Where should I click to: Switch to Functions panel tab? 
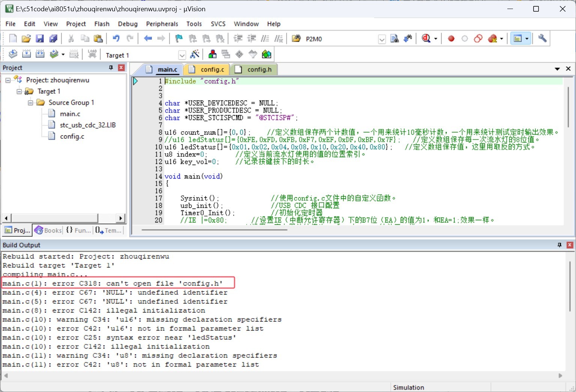click(x=78, y=230)
